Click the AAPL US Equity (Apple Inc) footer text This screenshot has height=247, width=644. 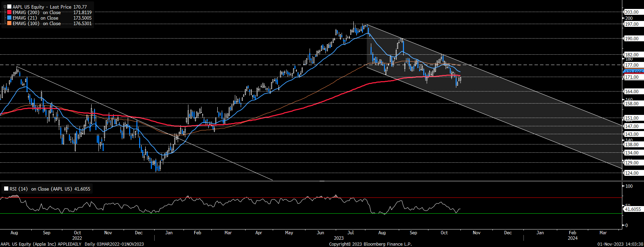tap(28, 244)
